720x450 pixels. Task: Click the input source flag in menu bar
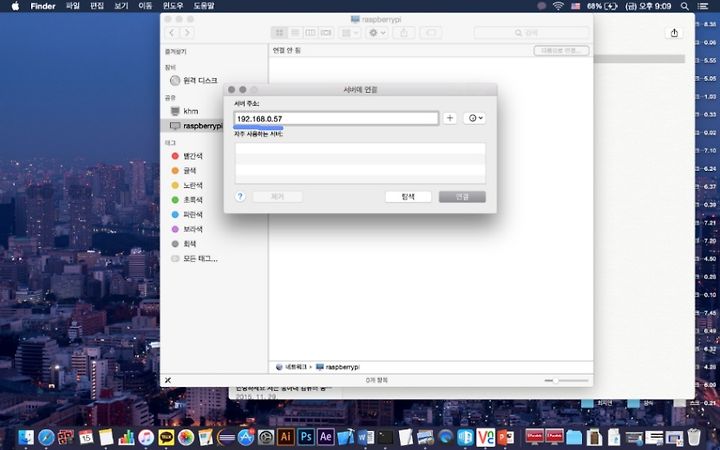click(x=575, y=6)
